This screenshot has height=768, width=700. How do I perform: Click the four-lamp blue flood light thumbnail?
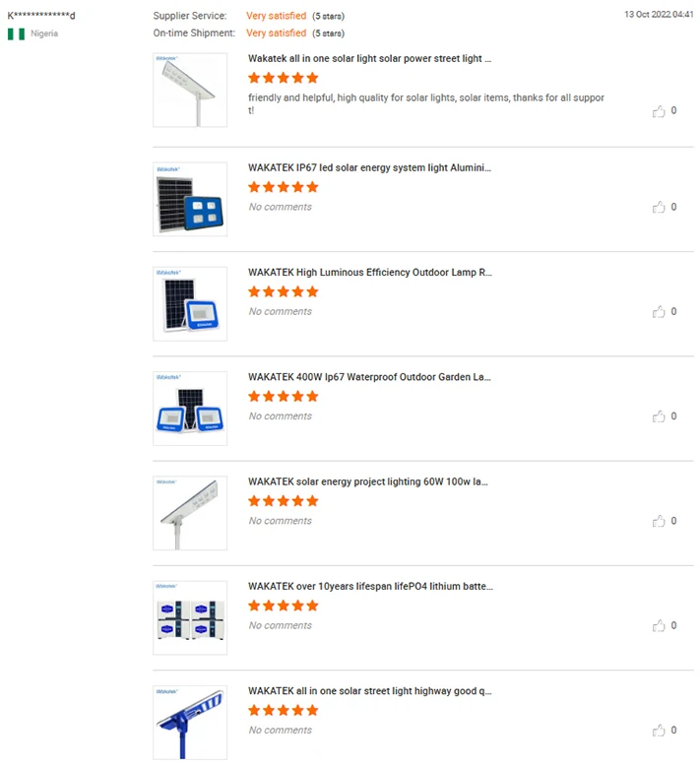[190, 199]
